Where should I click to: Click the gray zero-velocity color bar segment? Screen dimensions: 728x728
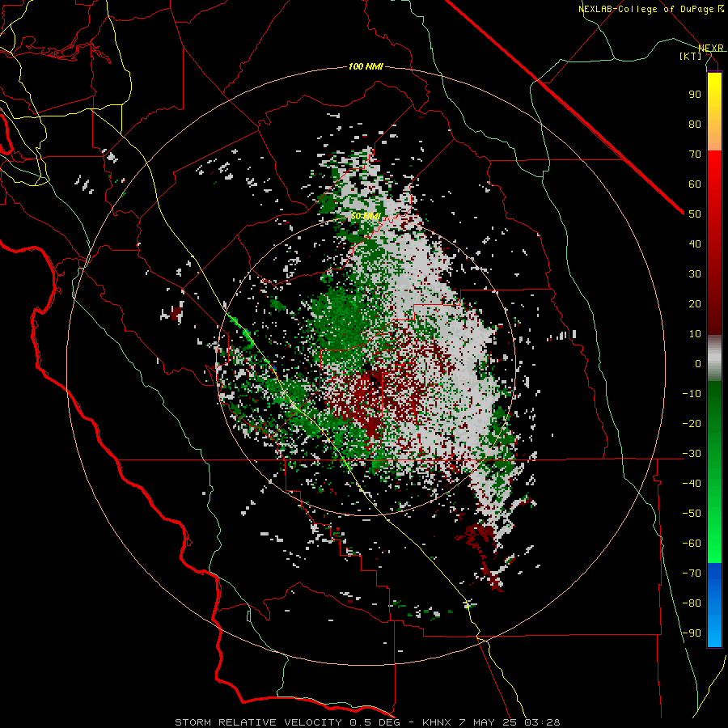(714, 358)
